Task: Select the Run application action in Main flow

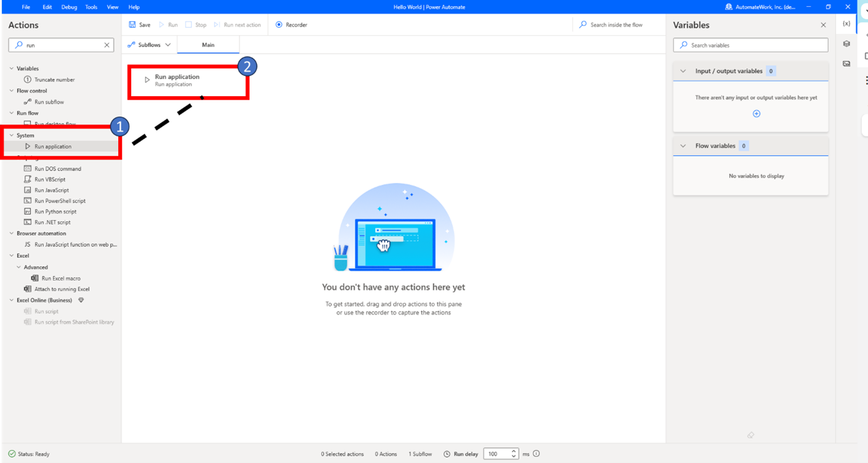Action: click(x=188, y=80)
